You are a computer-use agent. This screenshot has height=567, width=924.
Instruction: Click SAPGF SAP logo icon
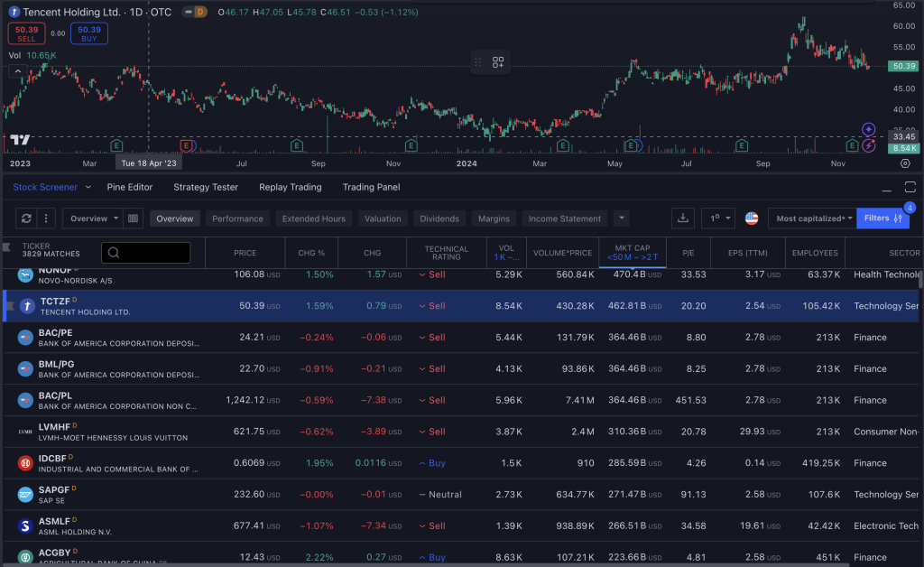(x=24, y=495)
